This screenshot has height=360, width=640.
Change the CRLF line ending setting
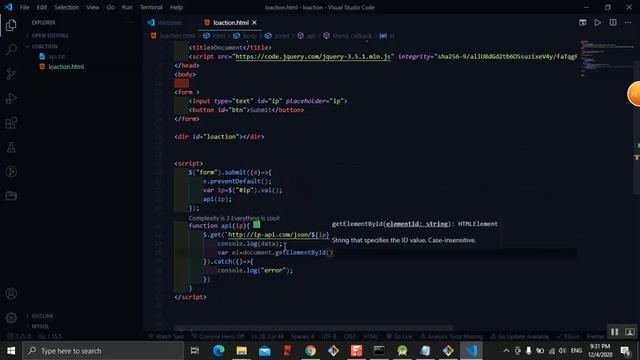pyautogui.click(x=350, y=337)
